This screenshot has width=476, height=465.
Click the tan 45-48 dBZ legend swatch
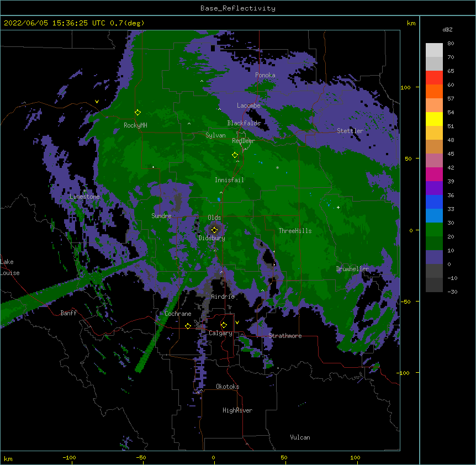pos(434,146)
